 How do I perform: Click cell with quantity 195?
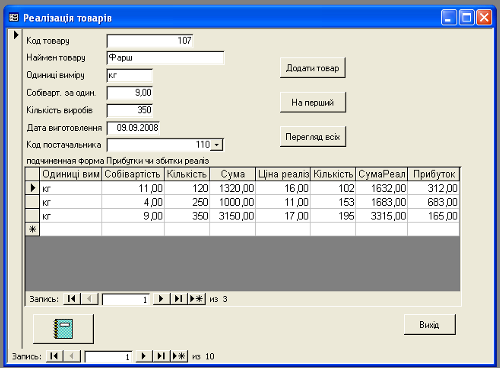click(x=333, y=216)
